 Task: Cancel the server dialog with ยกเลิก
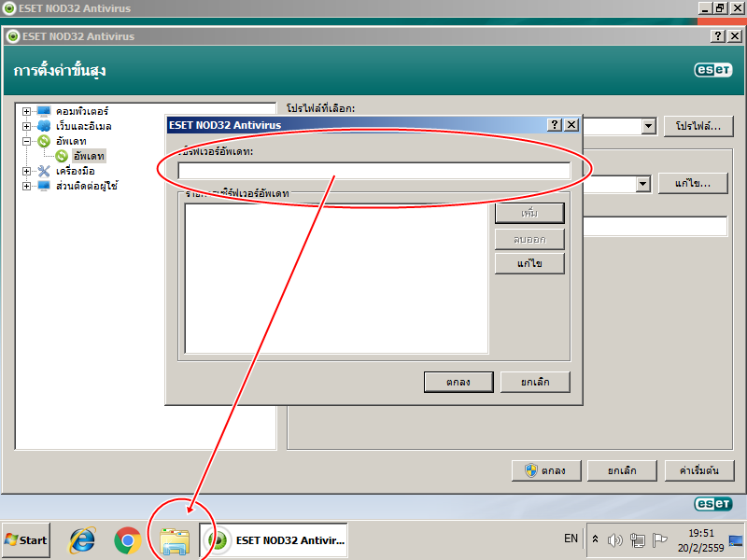[535, 382]
